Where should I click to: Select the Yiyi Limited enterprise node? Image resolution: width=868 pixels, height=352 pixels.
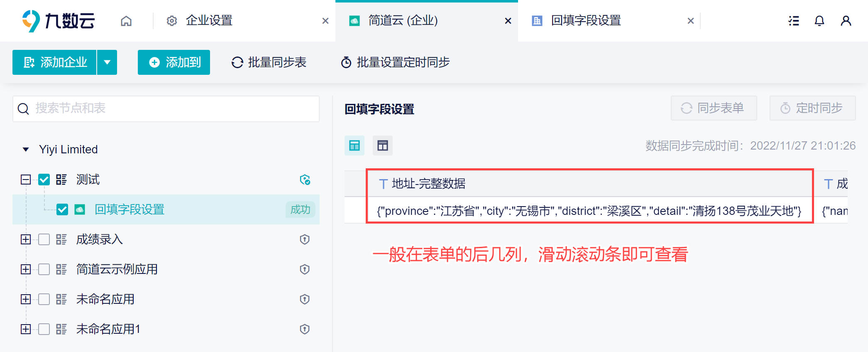click(x=68, y=150)
